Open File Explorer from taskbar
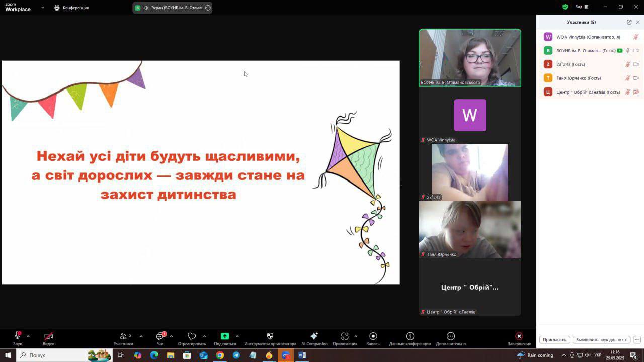The image size is (644, 362). point(171,355)
